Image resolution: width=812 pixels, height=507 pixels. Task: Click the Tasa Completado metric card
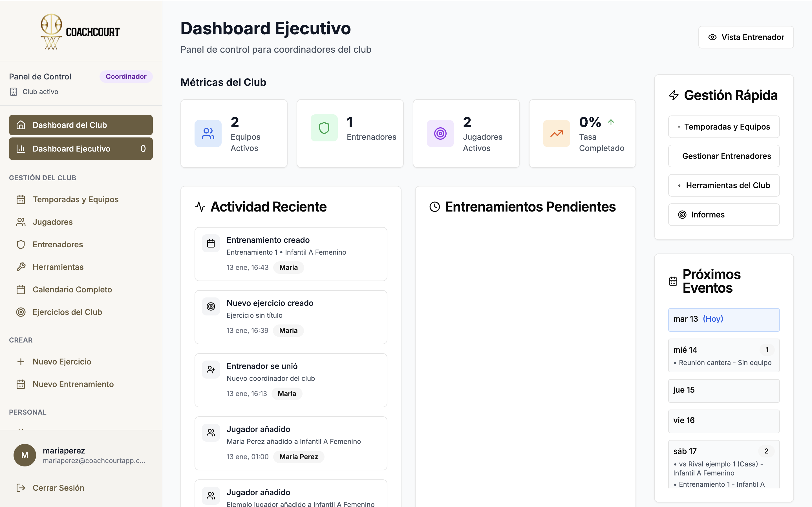tap(582, 134)
